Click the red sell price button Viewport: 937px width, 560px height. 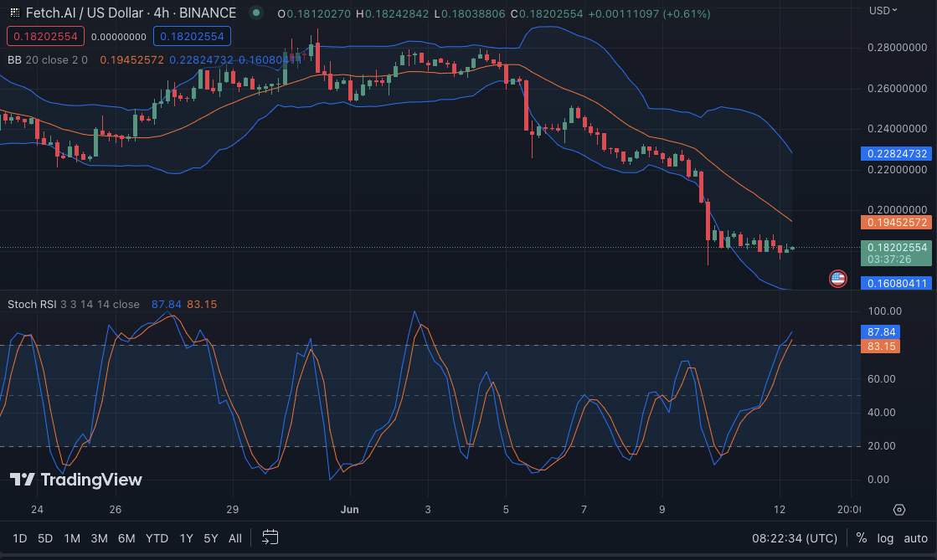tap(44, 36)
